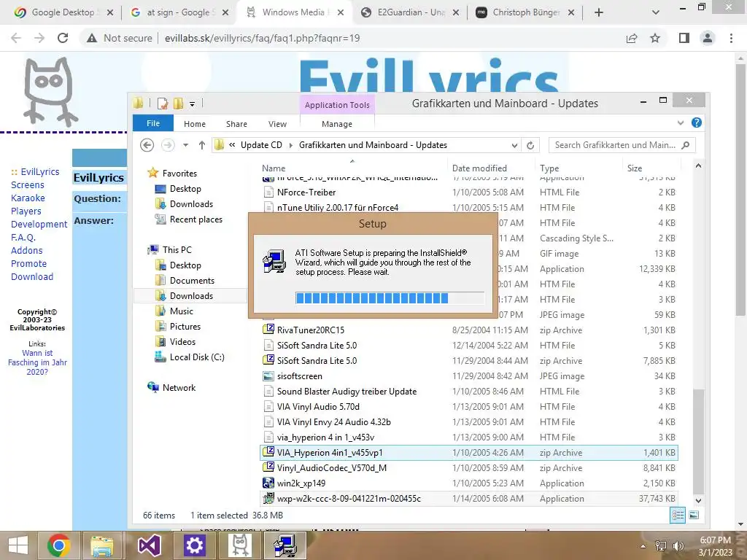Expand the Explorer ribbon chevron
The image size is (747, 560).
pos(681,122)
